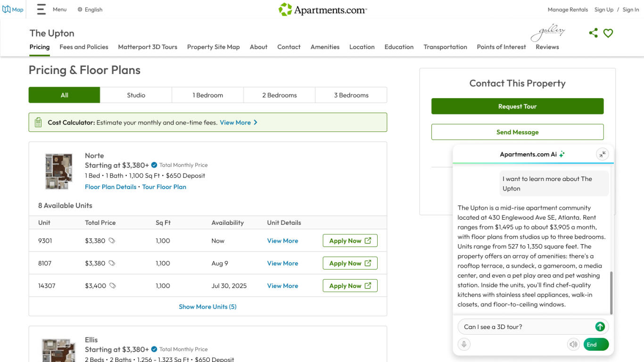Jump to Fees and Policies section
Screen dimensions: 644x362
click(x=84, y=47)
